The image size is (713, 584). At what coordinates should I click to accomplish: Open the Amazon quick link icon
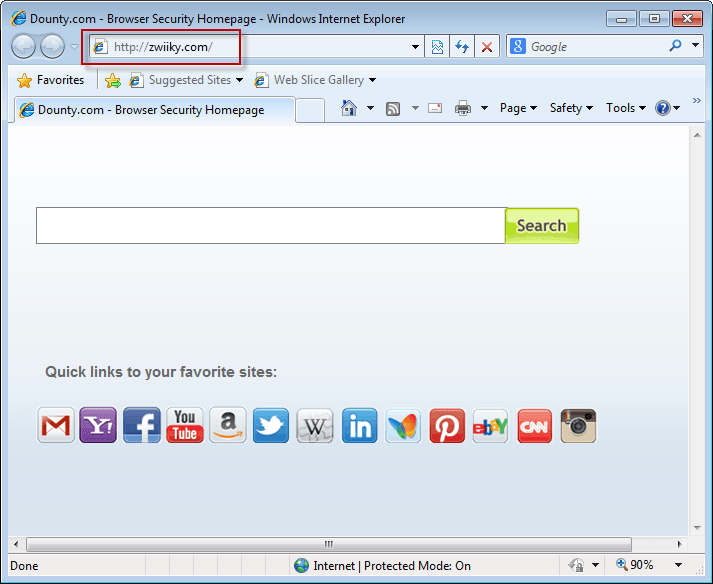[x=228, y=425]
